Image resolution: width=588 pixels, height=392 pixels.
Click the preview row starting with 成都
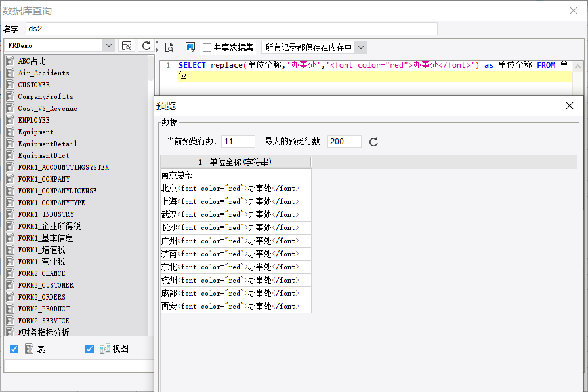pos(236,293)
